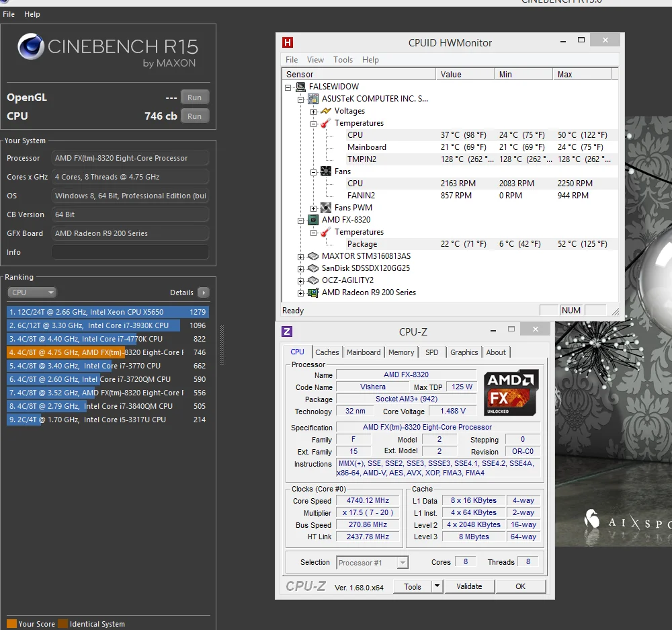Image resolution: width=672 pixels, height=630 pixels.
Task: Click the Fans PWM fan icon
Action: (x=326, y=208)
